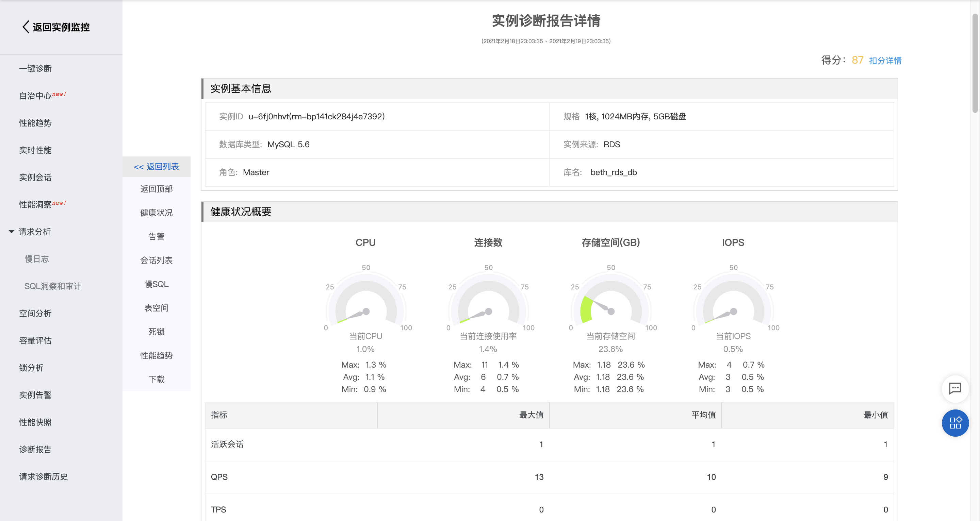Open 慢日志 under 请求分析
980x521 pixels.
[x=37, y=259]
